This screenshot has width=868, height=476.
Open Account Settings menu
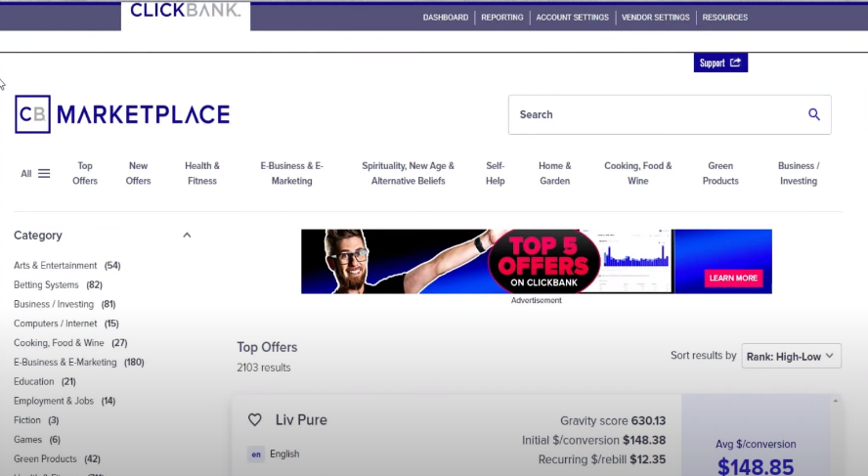(x=573, y=18)
